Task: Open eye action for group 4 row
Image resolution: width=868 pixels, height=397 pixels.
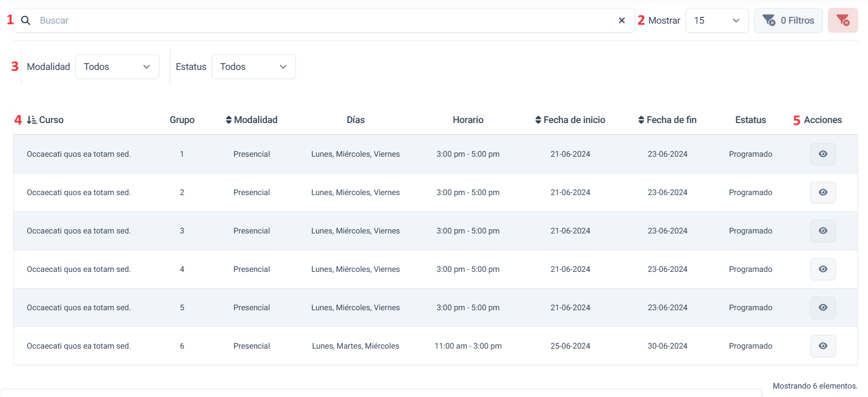Action: coord(823,269)
